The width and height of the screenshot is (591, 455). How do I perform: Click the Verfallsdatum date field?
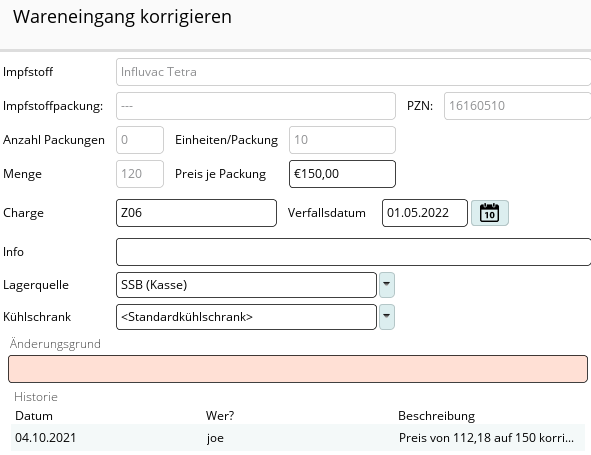[425, 213]
